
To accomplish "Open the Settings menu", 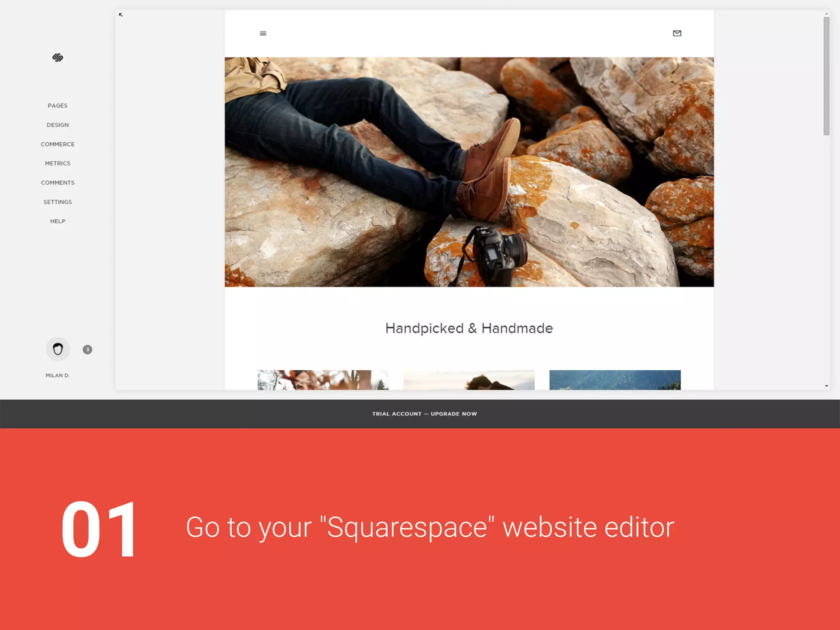I will 58,202.
